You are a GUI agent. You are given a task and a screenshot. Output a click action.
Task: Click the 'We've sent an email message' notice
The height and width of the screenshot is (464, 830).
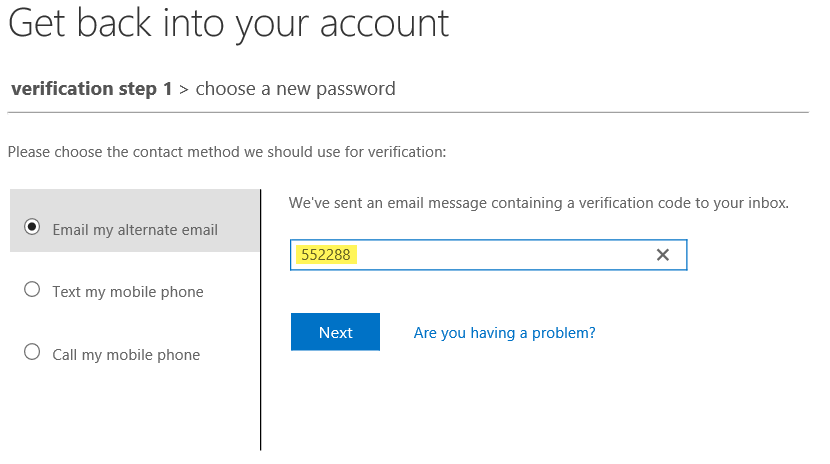coord(538,203)
